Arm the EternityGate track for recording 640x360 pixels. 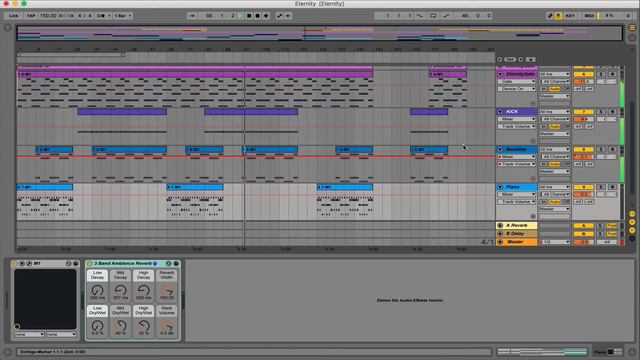tap(612, 74)
